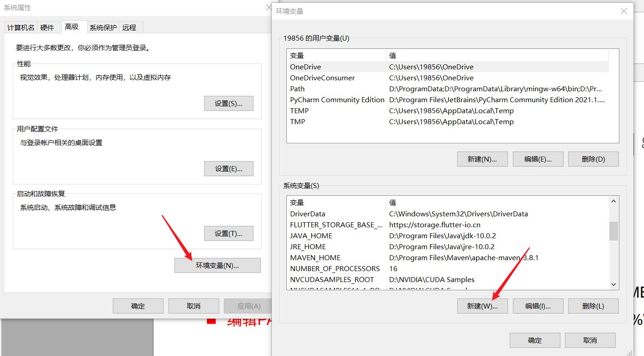Delete a user variable with 删除(D)
The height and width of the screenshot is (356, 644).
593,159
